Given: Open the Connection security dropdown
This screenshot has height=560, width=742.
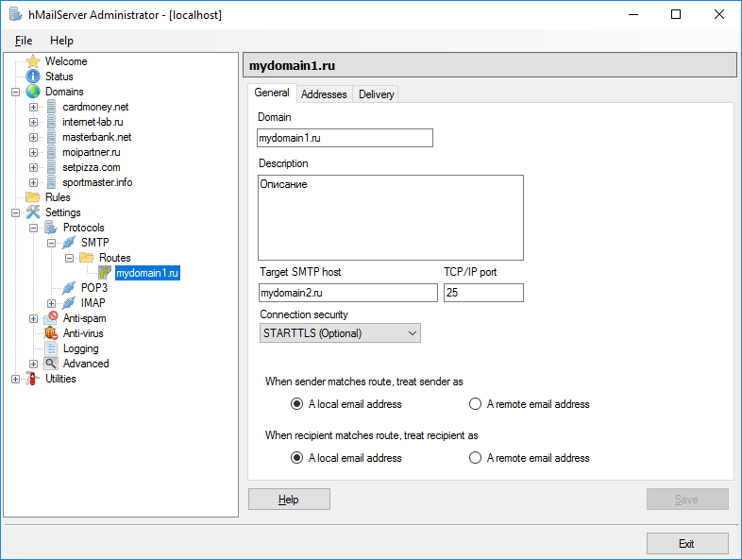Looking at the screenshot, I should pos(340,333).
